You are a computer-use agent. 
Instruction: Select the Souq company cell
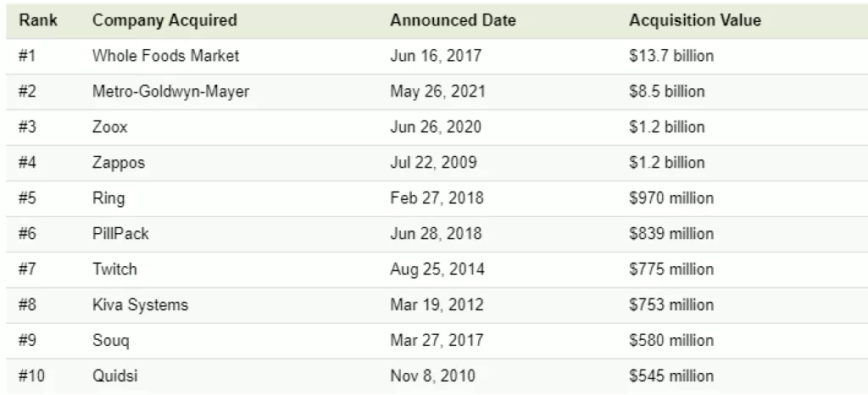(111, 341)
